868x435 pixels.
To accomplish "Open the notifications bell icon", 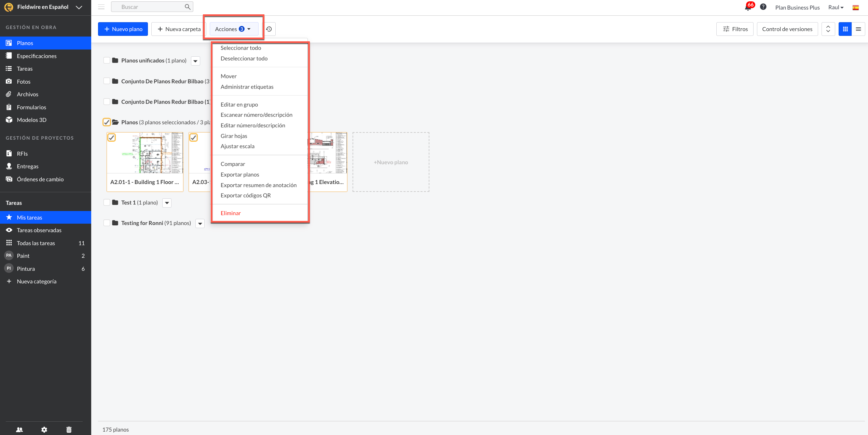I will 747,7.
